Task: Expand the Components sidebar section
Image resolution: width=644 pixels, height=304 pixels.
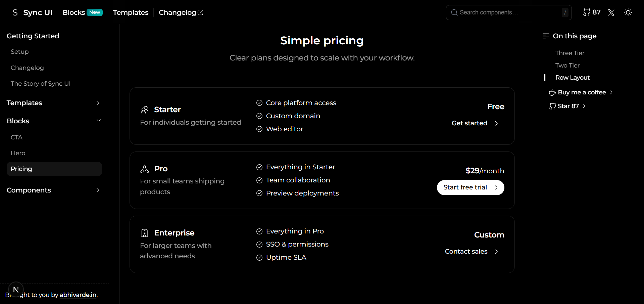Action: tap(98, 190)
